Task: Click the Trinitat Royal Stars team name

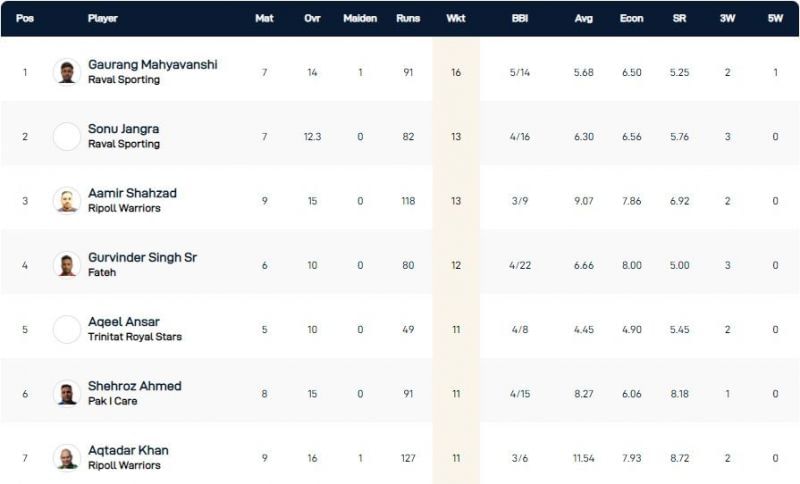Action: tap(134, 337)
